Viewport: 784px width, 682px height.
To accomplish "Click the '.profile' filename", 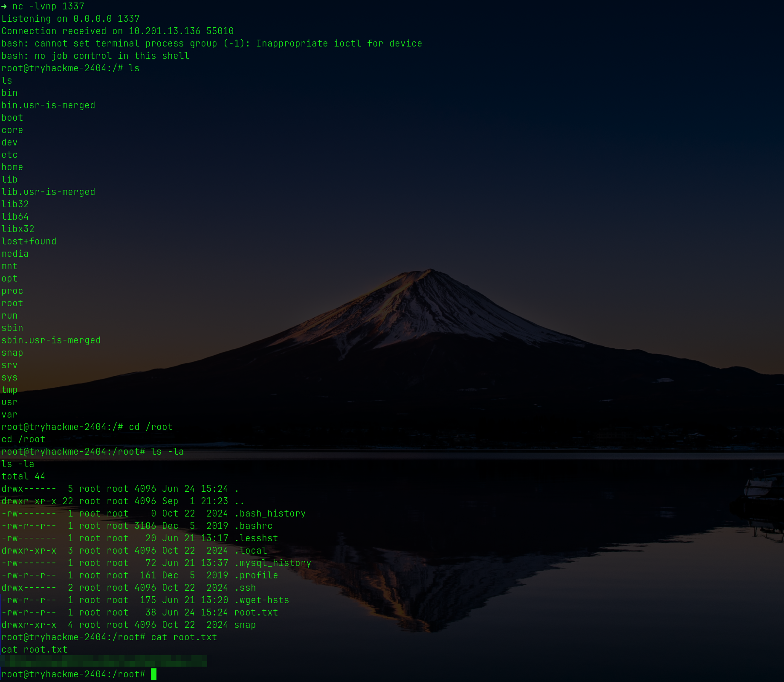I will coord(256,575).
